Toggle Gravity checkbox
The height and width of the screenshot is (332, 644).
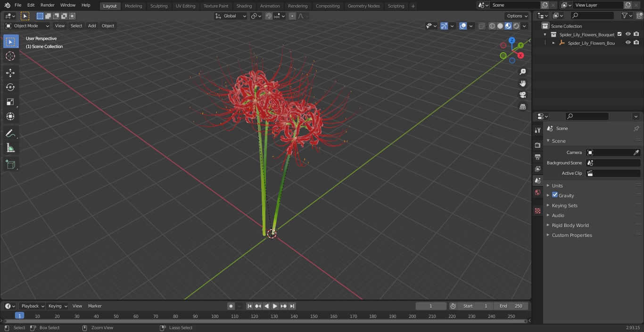pyautogui.click(x=555, y=195)
